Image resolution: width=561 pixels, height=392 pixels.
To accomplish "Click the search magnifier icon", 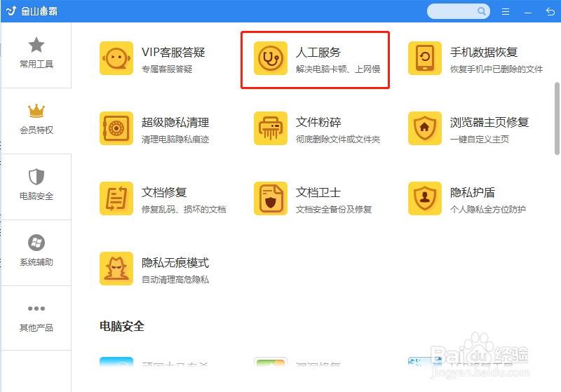I will tap(482, 11).
